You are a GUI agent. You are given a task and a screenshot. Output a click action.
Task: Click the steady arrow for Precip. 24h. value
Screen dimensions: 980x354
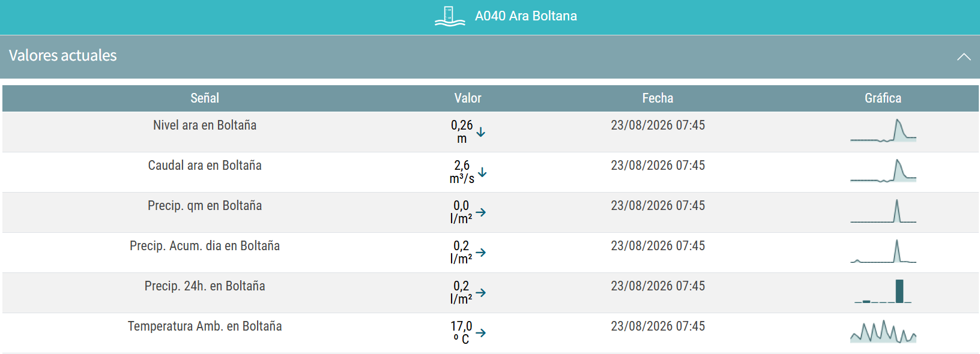481,293
